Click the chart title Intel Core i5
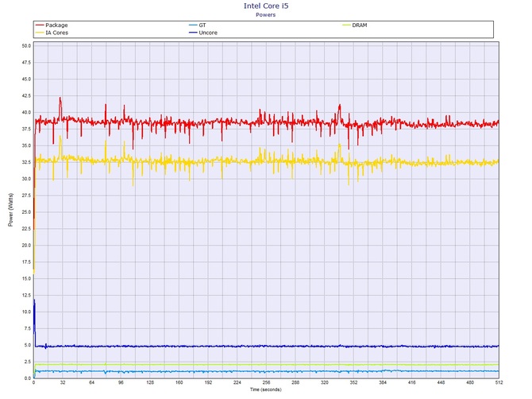532x399 pixels. [266, 6]
